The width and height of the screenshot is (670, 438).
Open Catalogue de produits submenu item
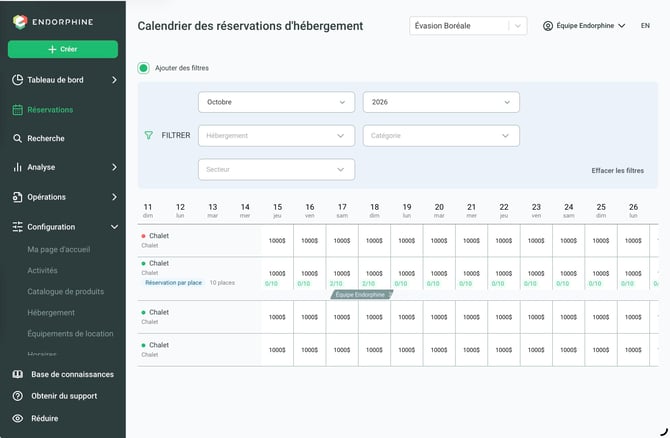point(65,291)
